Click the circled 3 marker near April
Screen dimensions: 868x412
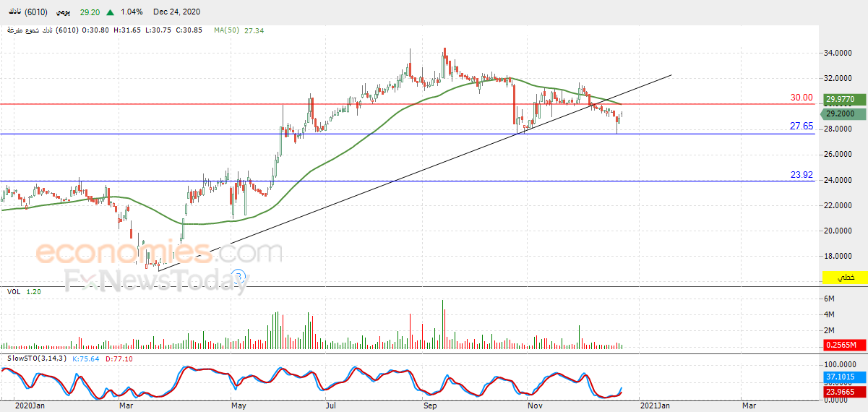coord(241,275)
